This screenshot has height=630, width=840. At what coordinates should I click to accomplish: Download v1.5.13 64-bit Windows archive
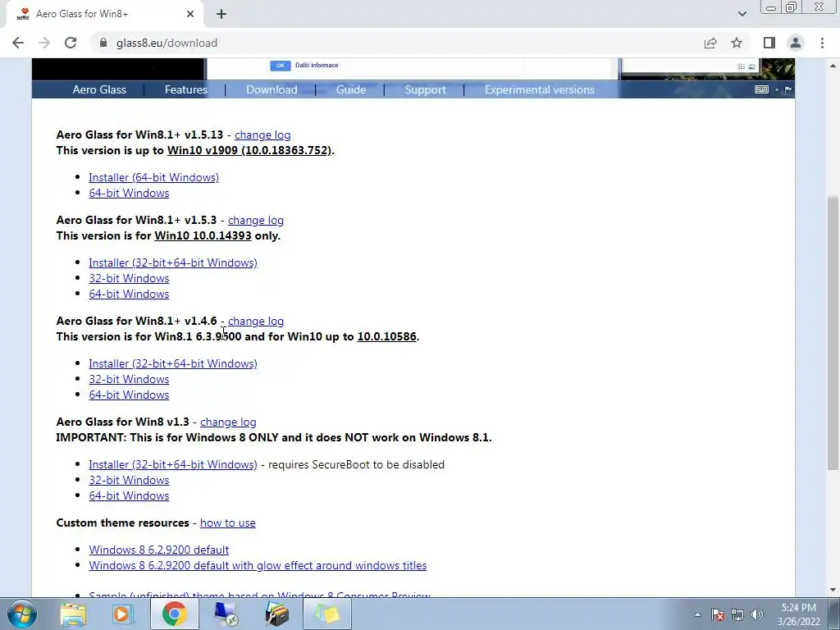tap(129, 193)
